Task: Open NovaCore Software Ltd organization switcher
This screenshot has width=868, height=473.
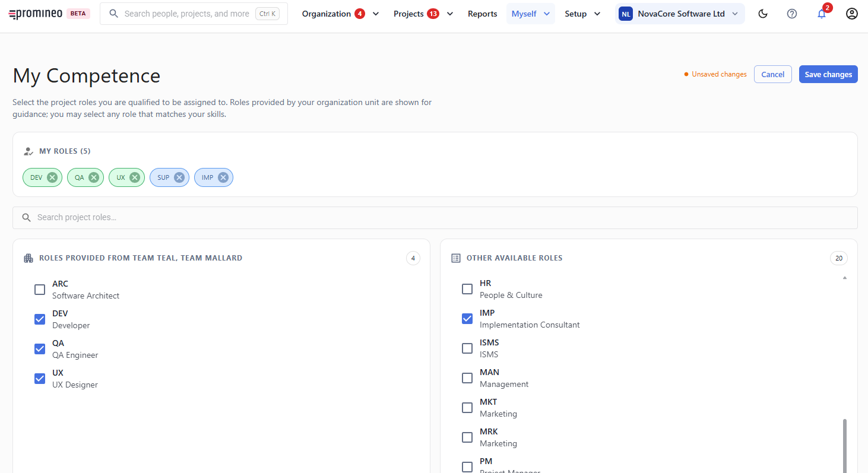Action: coord(680,14)
